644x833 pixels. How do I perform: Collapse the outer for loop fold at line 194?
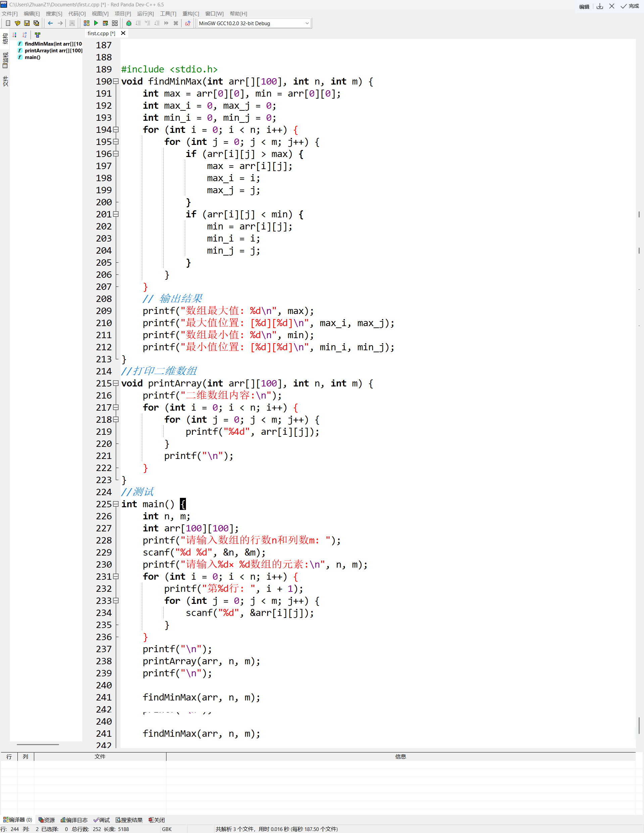coord(115,130)
